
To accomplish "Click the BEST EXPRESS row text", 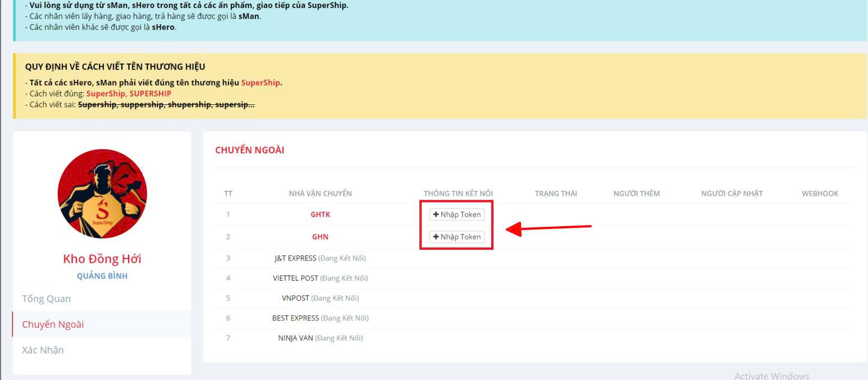I will click(x=320, y=318).
